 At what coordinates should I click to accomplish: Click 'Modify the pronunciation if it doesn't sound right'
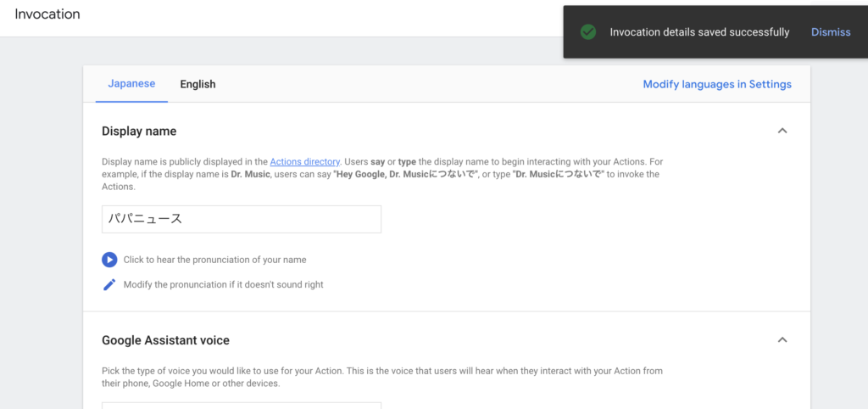[223, 284]
